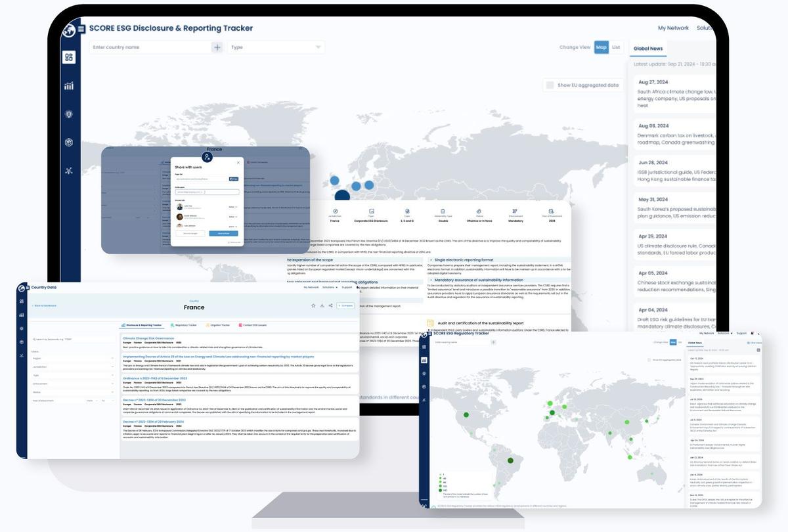The height and width of the screenshot is (532, 788).
Task: Enable Show EU aggregated data checkbox
Action: [549, 85]
